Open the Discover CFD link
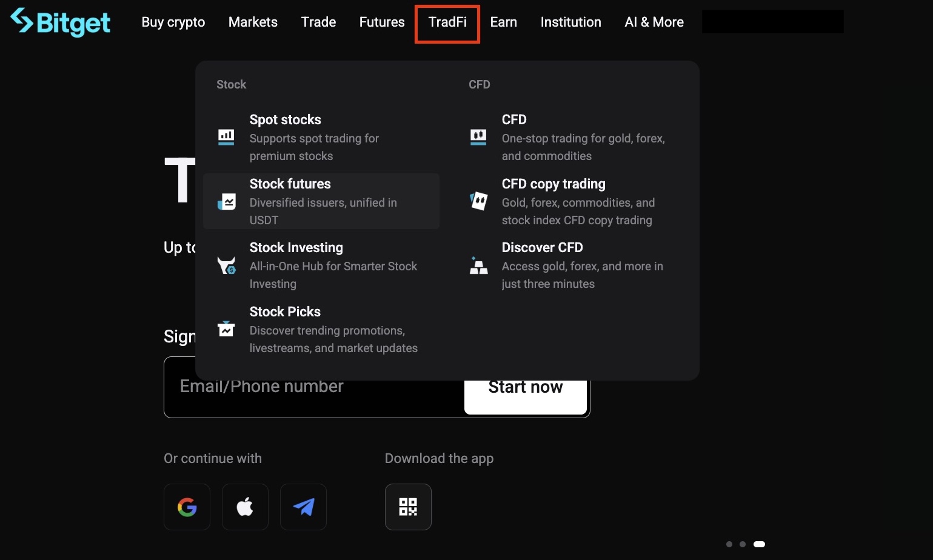 point(574,265)
